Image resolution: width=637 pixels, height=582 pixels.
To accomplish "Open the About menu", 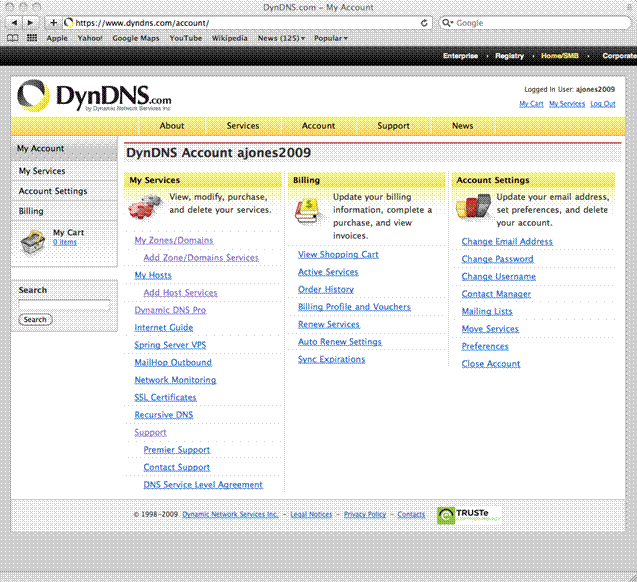I will click(x=172, y=126).
